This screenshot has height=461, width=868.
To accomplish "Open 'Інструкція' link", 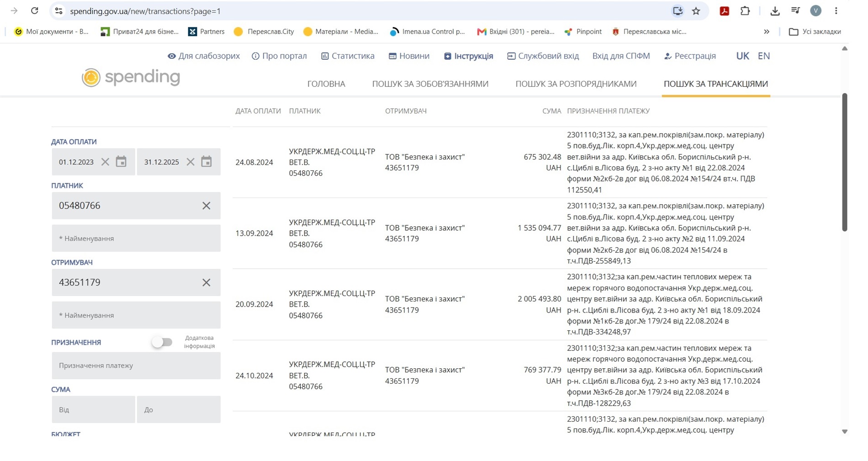I will [x=468, y=56].
